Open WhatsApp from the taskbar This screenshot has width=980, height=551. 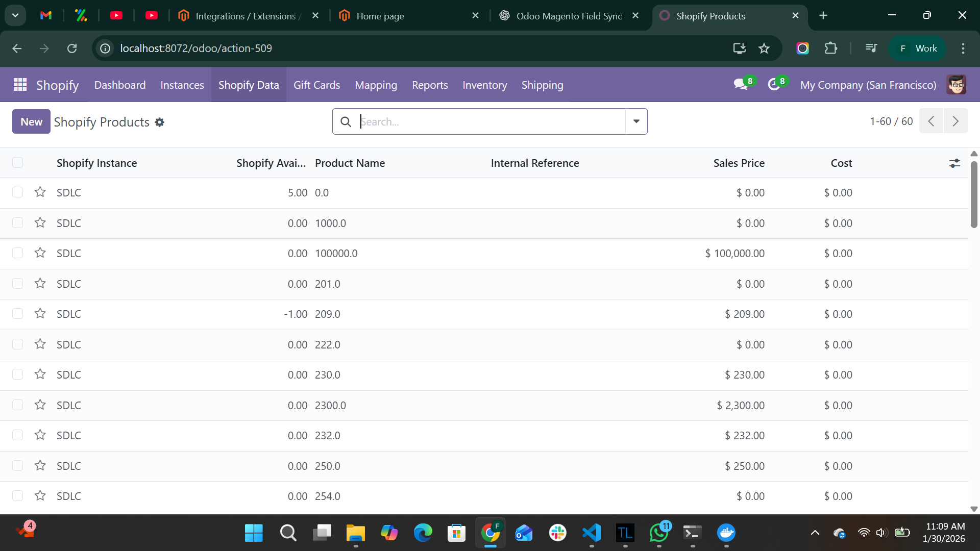(659, 533)
